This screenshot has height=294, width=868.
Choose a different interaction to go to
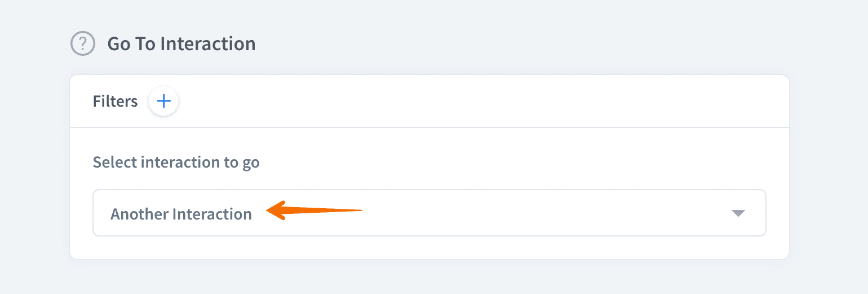428,213
